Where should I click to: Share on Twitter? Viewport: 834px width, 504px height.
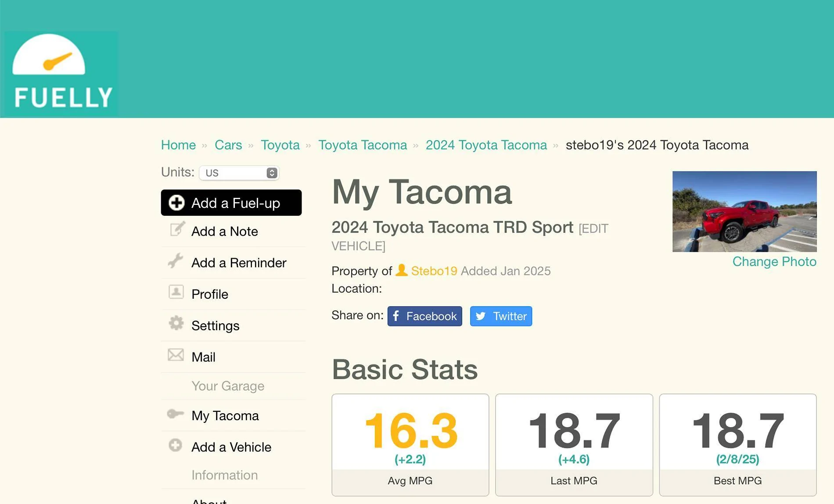click(501, 316)
